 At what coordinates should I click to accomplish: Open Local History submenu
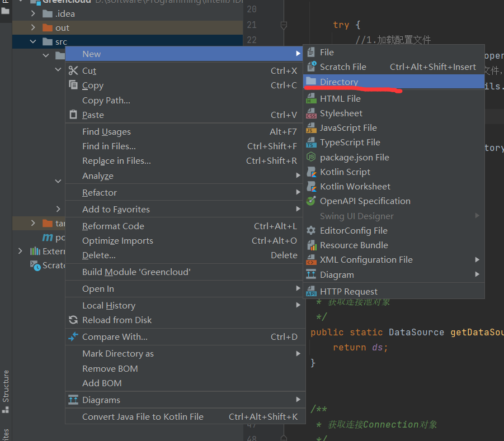pos(185,305)
